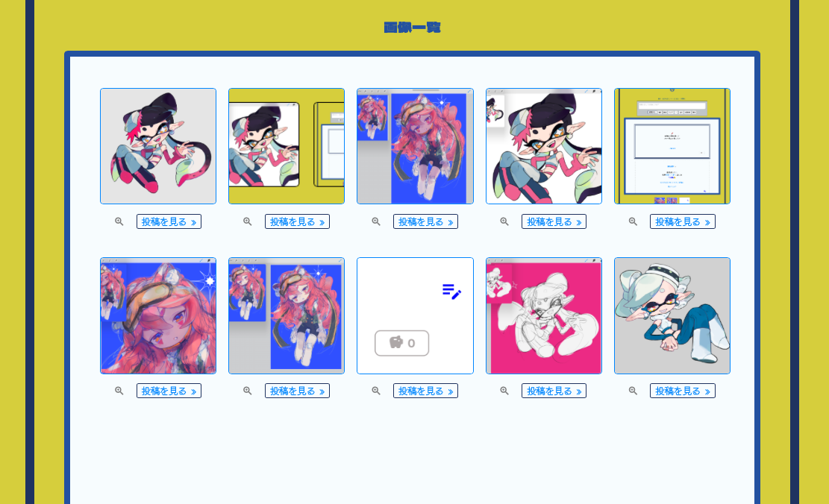Click the magnifier under the first-row blue cat-girl canvas image
The image size is (829, 504).
(376, 222)
